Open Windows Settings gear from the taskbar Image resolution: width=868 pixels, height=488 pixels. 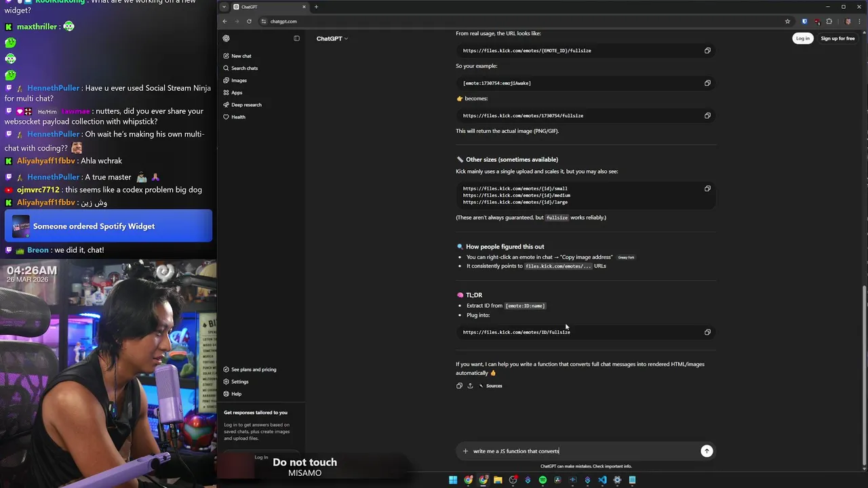point(617,480)
